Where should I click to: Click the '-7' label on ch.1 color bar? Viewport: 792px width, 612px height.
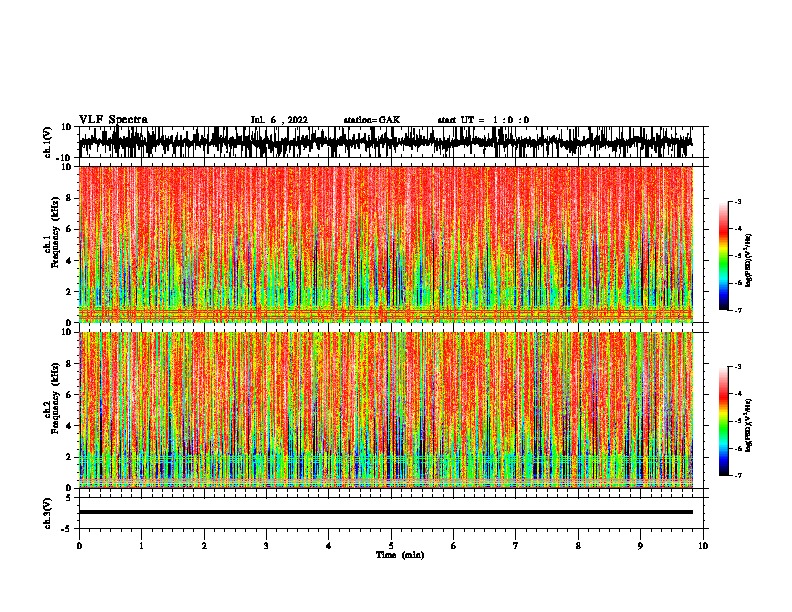[x=738, y=310]
